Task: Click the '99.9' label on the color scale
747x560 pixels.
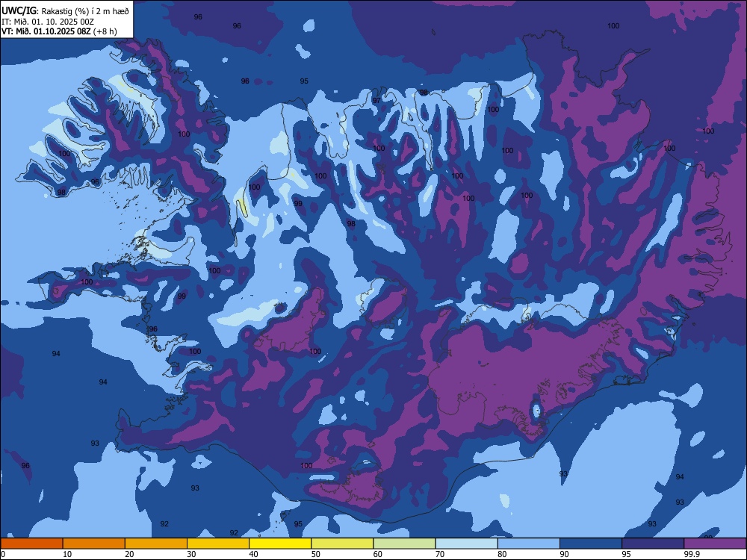Action: click(691, 554)
